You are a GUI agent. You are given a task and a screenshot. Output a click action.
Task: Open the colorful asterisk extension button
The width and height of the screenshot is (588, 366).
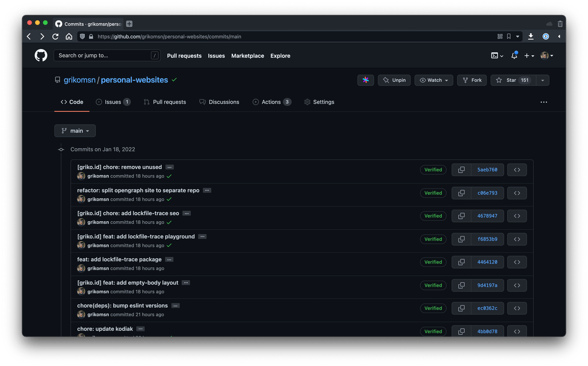[x=366, y=80]
